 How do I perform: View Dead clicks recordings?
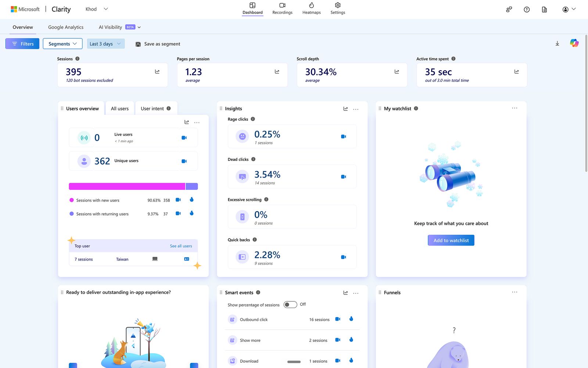344,177
